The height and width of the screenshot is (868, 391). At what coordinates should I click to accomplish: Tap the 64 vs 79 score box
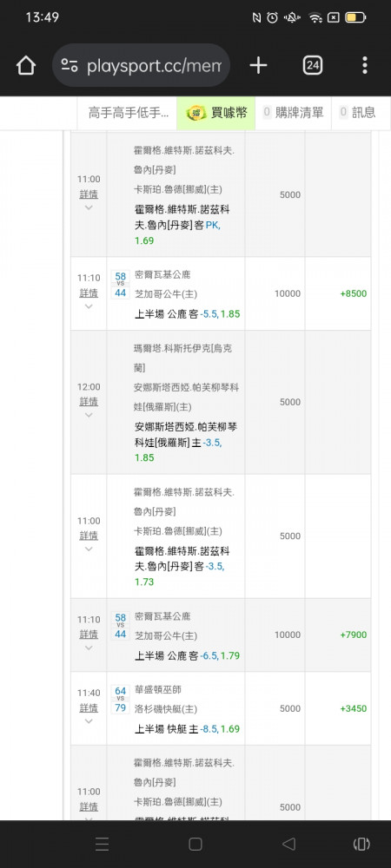click(121, 699)
